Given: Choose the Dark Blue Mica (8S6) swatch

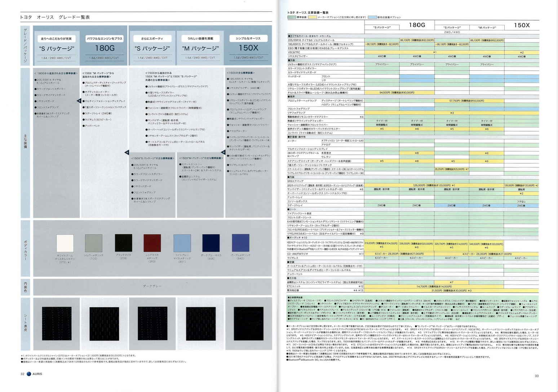Looking at the screenshot, I should click(x=211, y=243).
